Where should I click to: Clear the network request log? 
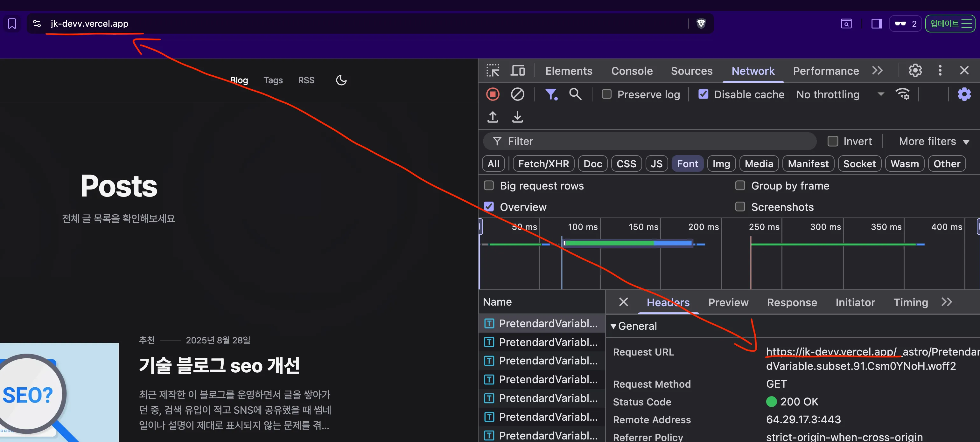517,94
